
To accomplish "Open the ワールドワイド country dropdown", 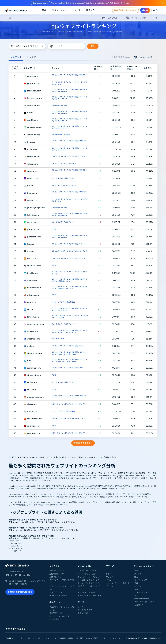I will click(66, 46).
